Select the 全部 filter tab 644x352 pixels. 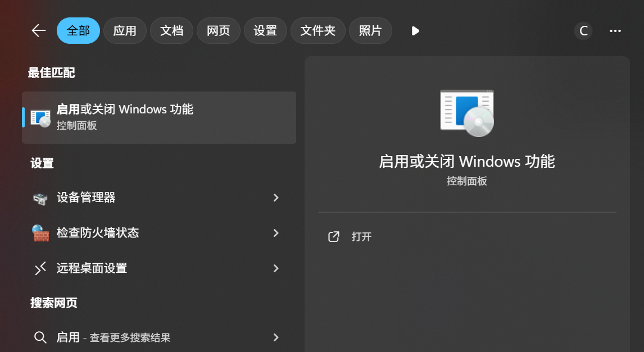pos(78,31)
